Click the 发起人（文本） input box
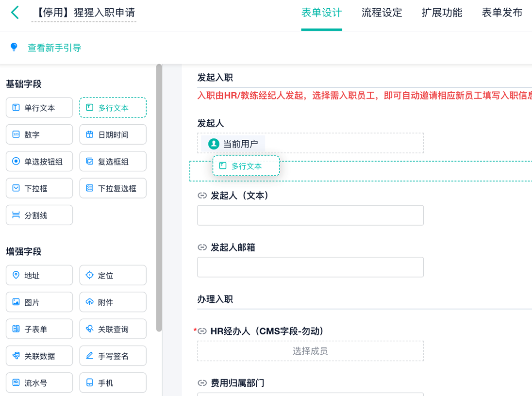Screen dimensions: 532x396 pos(310,215)
